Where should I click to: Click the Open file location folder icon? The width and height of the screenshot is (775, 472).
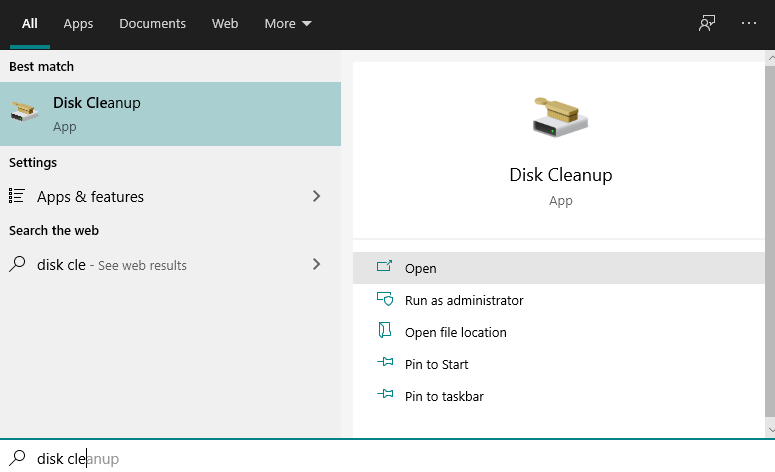click(385, 330)
